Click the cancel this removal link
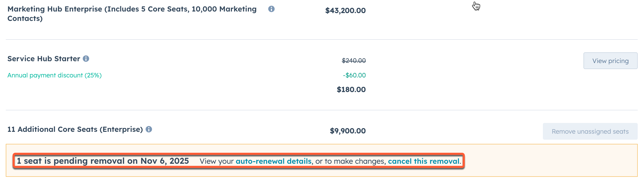This screenshot has height=181, width=644. [x=424, y=161]
